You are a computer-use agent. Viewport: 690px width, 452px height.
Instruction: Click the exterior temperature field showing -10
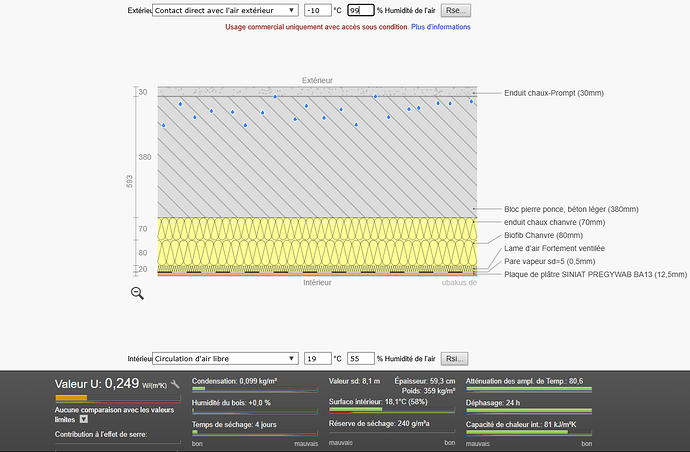[x=318, y=10]
